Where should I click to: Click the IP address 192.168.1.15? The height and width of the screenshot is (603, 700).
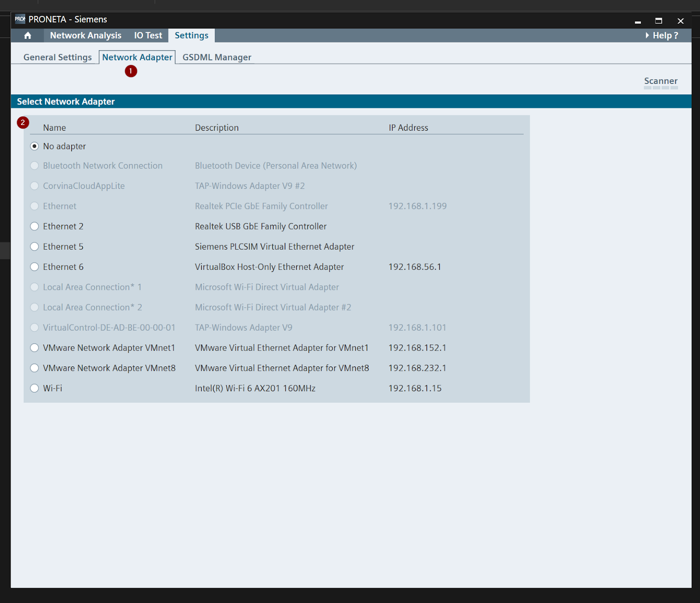click(x=415, y=388)
